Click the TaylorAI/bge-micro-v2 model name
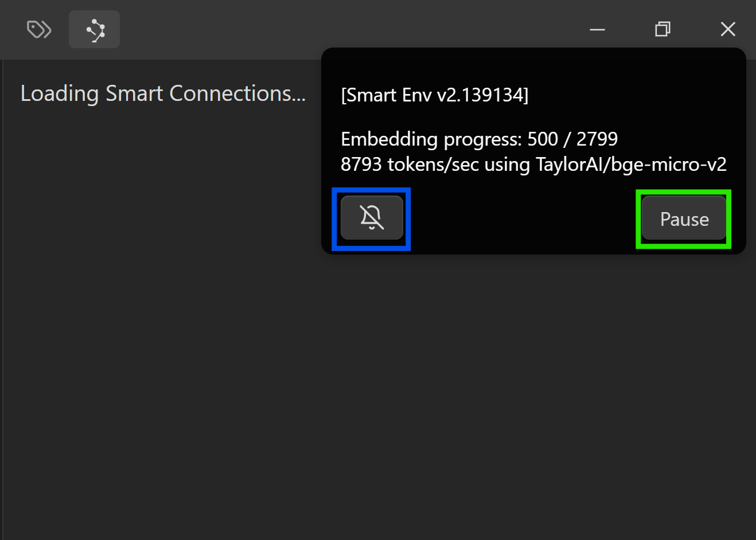Viewport: 756px width, 540px height. (x=631, y=165)
